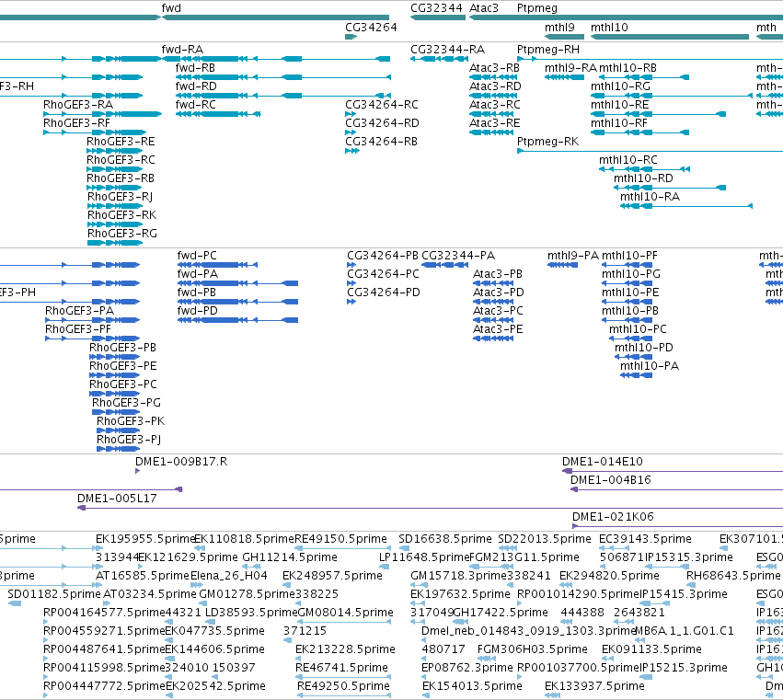This screenshot has height=700, width=783.
Task: Select transcript RhoGEF3-RJ
Action: click(120, 197)
